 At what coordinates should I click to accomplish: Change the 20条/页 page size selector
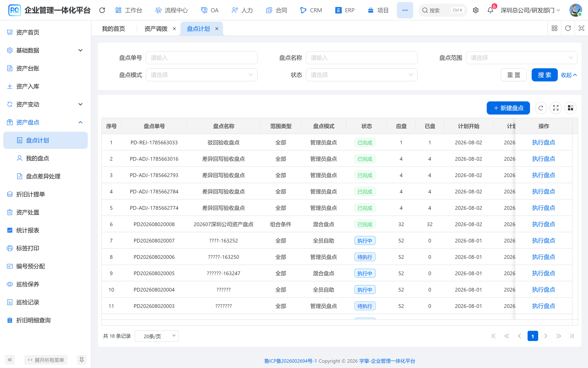tap(157, 336)
